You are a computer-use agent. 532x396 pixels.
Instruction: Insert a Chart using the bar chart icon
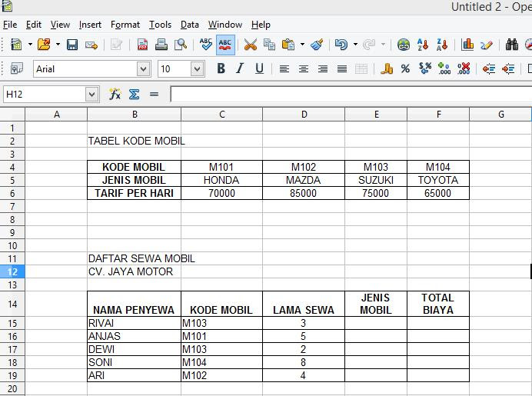tap(467, 45)
